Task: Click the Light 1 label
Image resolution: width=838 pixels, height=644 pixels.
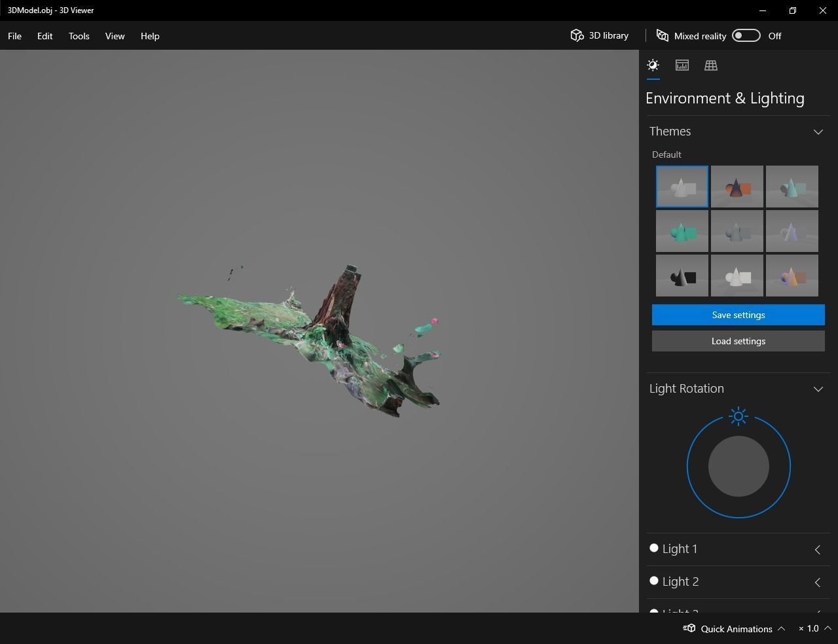Action: click(680, 549)
